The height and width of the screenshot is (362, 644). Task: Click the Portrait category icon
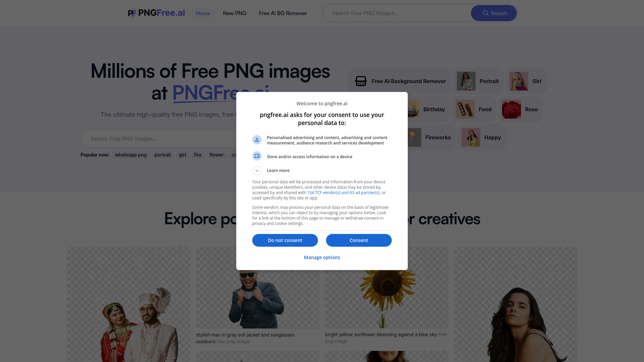[x=466, y=81]
